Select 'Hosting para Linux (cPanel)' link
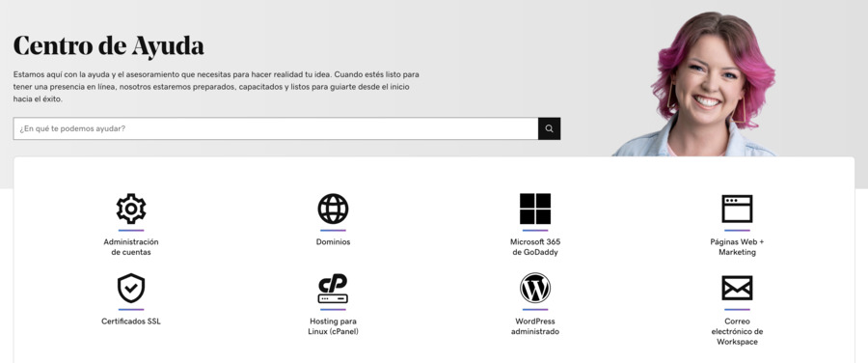The width and height of the screenshot is (868, 363). pos(334,326)
